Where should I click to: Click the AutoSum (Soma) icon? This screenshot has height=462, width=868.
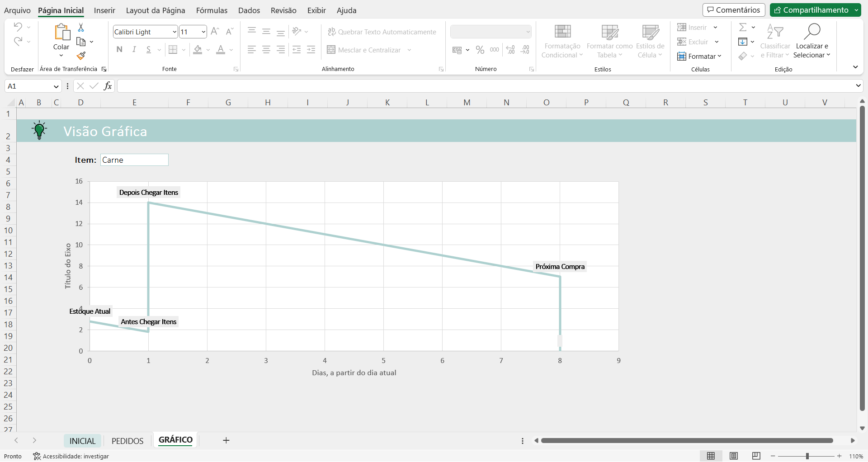[743, 27]
